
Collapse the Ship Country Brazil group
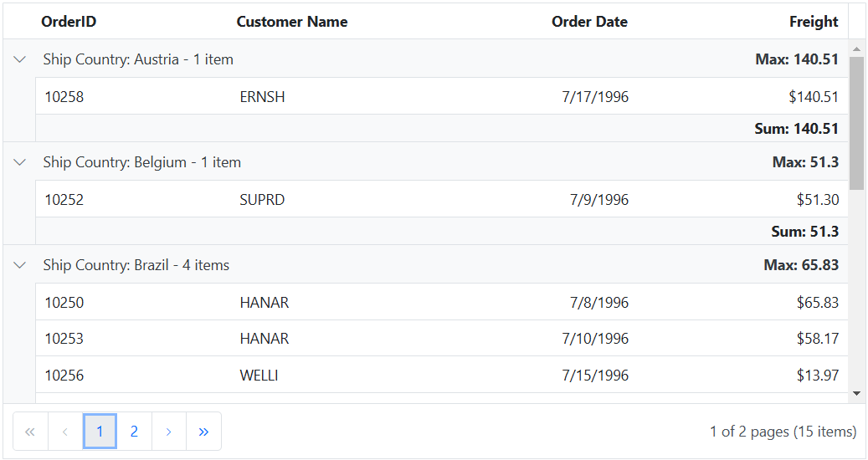tap(20, 265)
